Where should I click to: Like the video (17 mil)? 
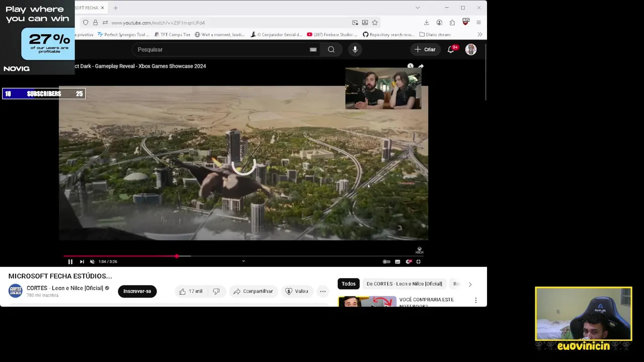(x=191, y=291)
